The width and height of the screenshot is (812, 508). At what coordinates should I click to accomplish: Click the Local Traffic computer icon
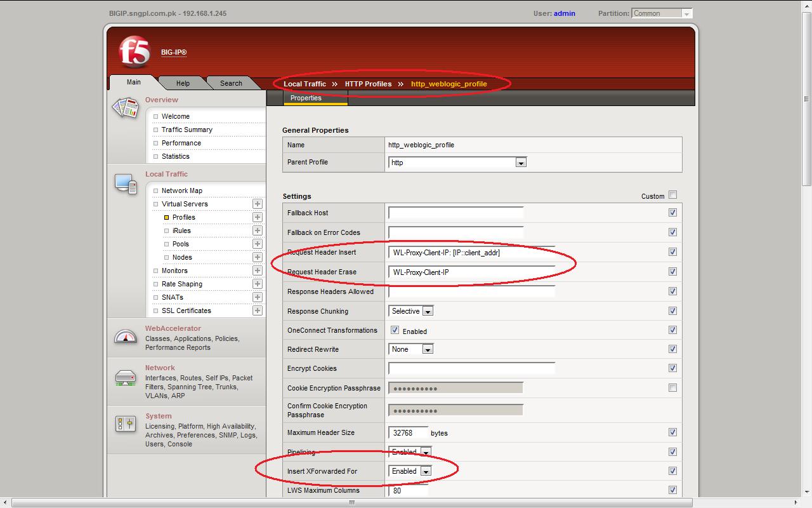[125, 185]
